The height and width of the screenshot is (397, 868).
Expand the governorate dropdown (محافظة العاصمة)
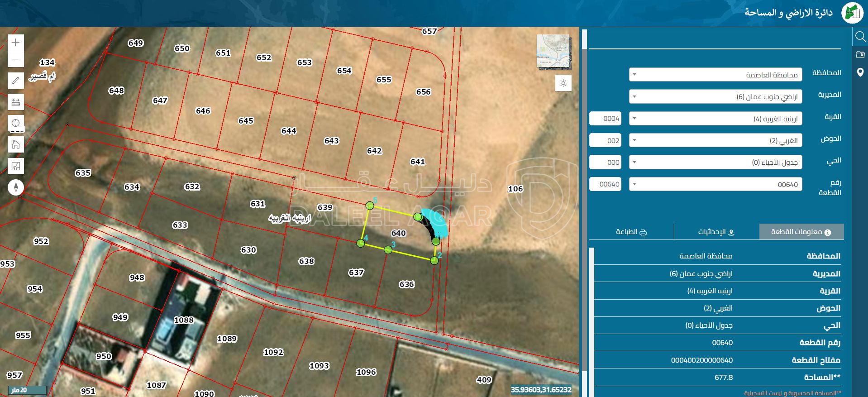715,75
